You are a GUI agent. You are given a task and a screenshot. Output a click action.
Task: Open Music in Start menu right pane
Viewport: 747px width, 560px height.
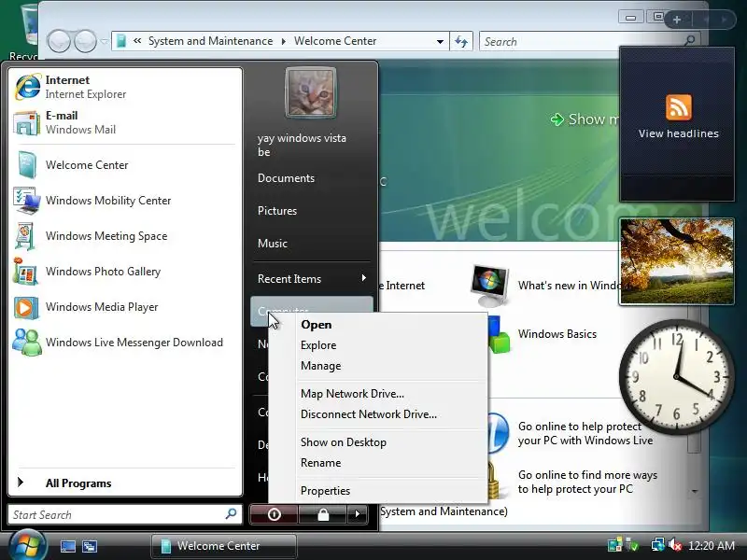[x=272, y=244]
